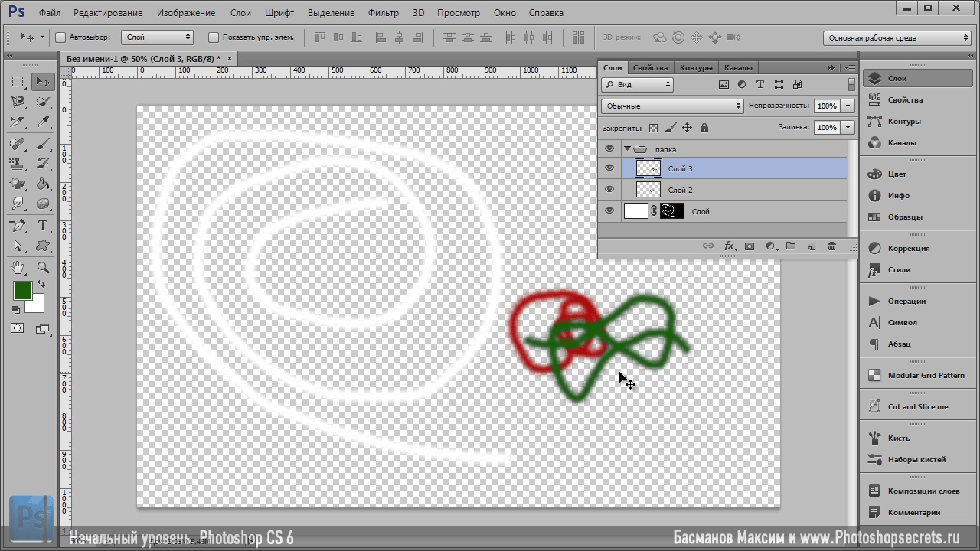Toggle lock image pixels

click(x=671, y=128)
